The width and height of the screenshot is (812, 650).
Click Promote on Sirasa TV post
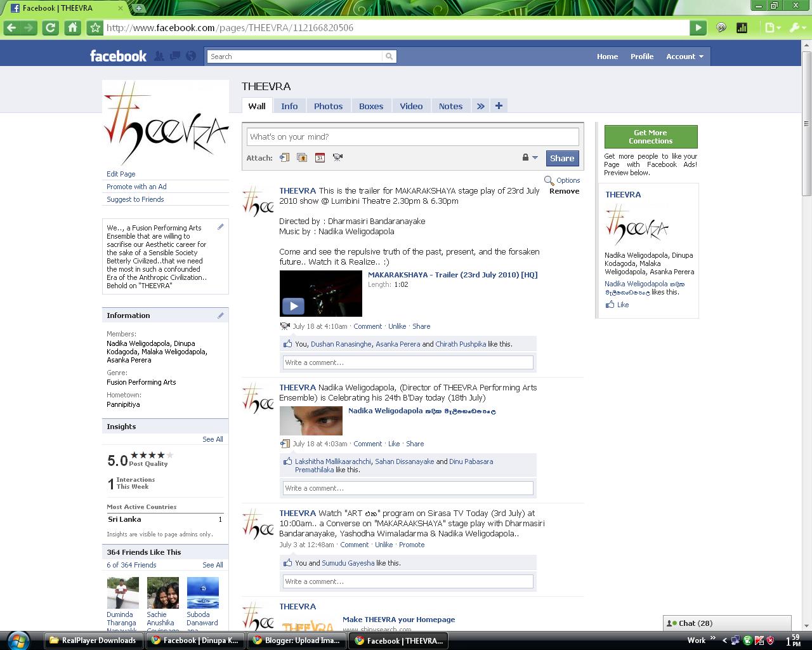point(412,545)
